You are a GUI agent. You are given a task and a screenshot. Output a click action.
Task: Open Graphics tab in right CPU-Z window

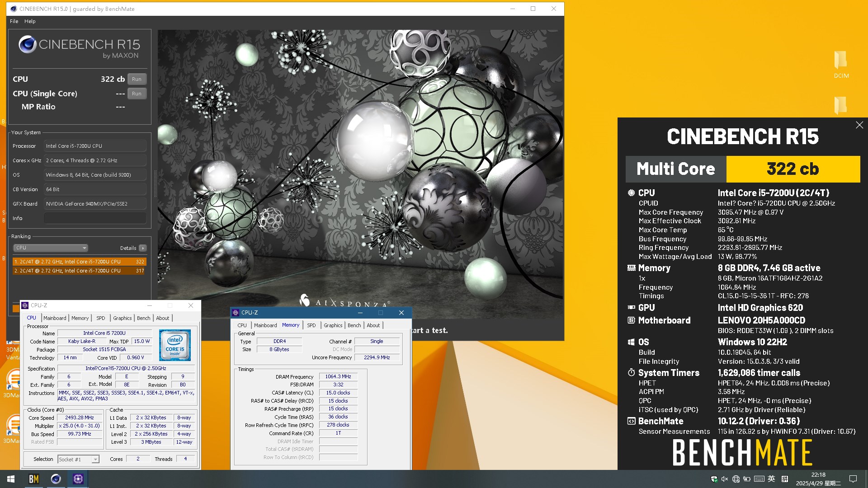coord(333,325)
